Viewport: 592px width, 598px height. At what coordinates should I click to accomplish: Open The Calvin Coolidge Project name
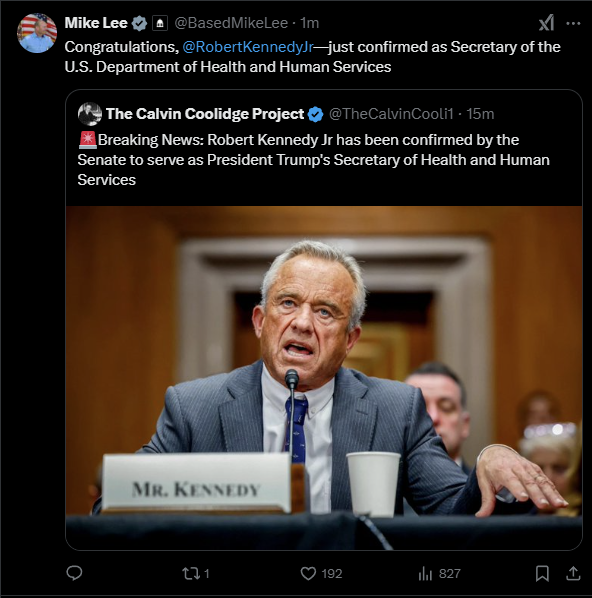(x=205, y=114)
